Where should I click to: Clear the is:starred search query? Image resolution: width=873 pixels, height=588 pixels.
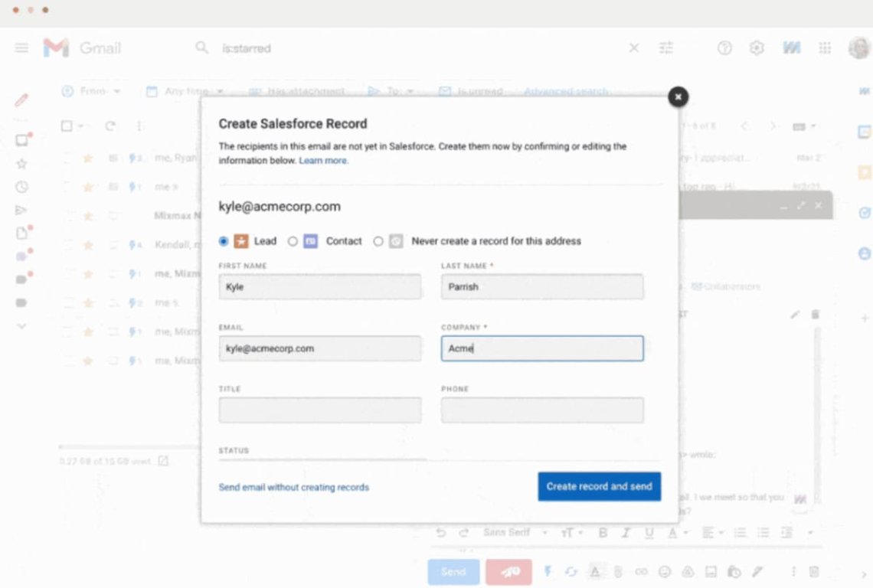[634, 48]
